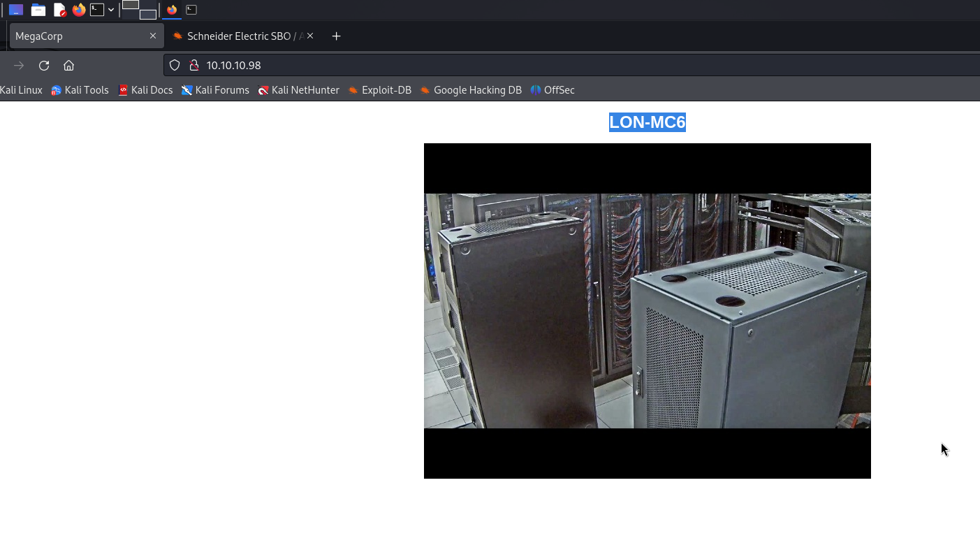
Task: Open a new browser tab
Action: tap(336, 36)
